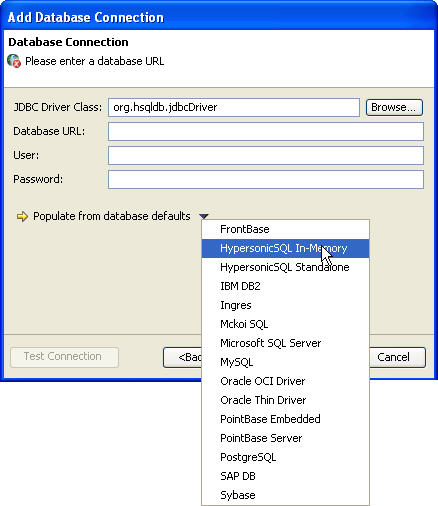The image size is (438, 506).
Task: Select Oracle Thin Driver option
Action: (x=285, y=400)
